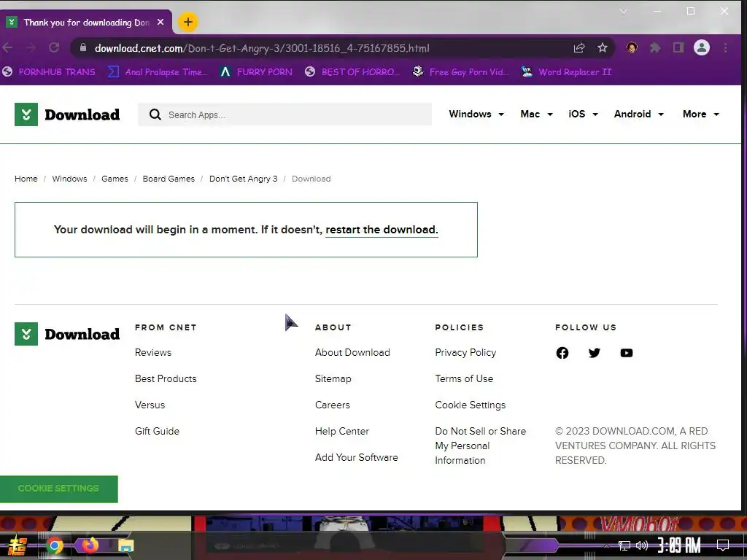Open the YouTube follow icon
Viewport: 747px width, 560px height.
pyautogui.click(x=627, y=353)
